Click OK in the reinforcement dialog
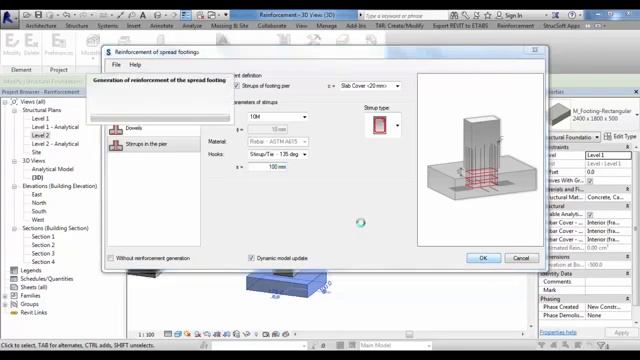Viewport: 640px width, 360px height. tap(483, 258)
